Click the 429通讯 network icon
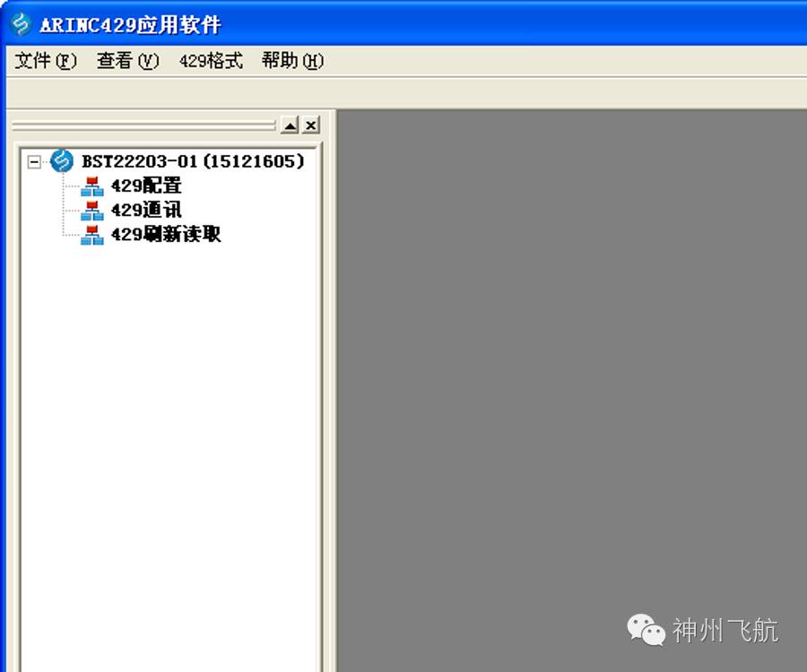This screenshot has height=672, width=807. tap(92, 211)
